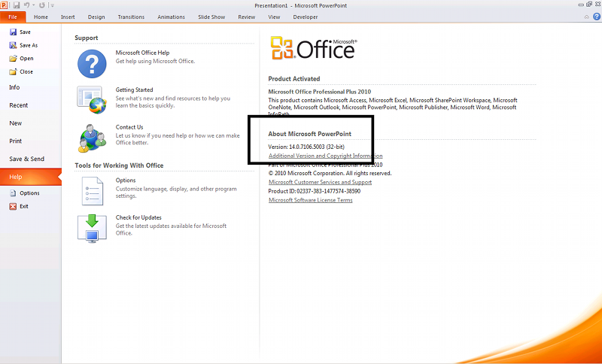This screenshot has height=364, width=602.
Task: Click Exit in the File sidebar
Action: 24,206
